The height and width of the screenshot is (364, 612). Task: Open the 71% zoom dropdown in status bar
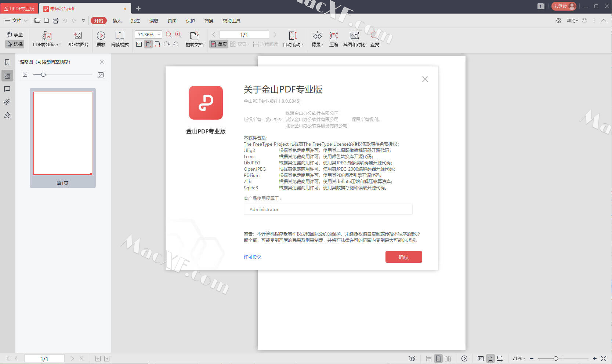[519, 358]
